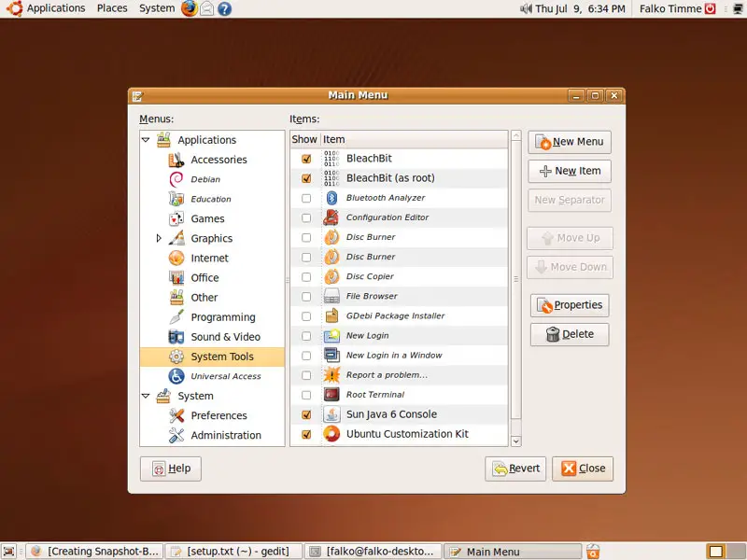Show the GDebi Package Installer item
This screenshot has width=747, height=560.
pos(306,316)
